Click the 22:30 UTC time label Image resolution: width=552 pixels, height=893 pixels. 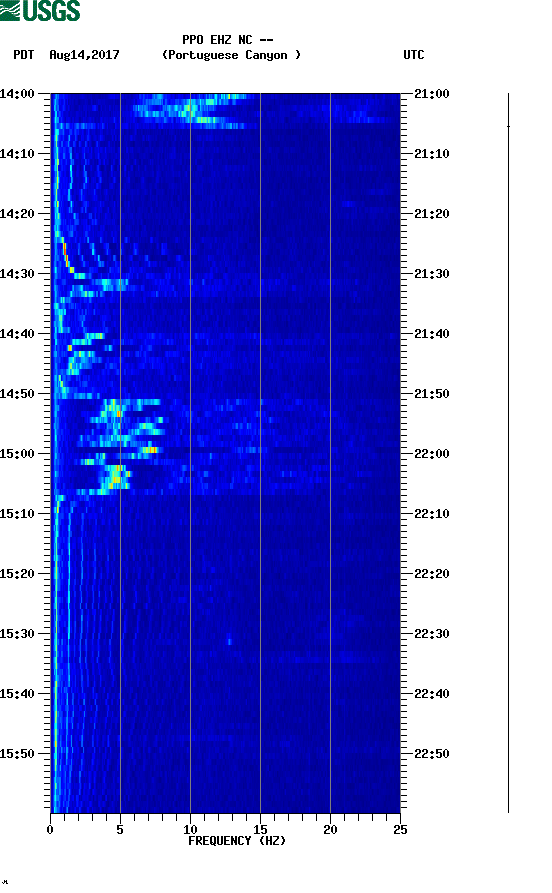(x=432, y=634)
